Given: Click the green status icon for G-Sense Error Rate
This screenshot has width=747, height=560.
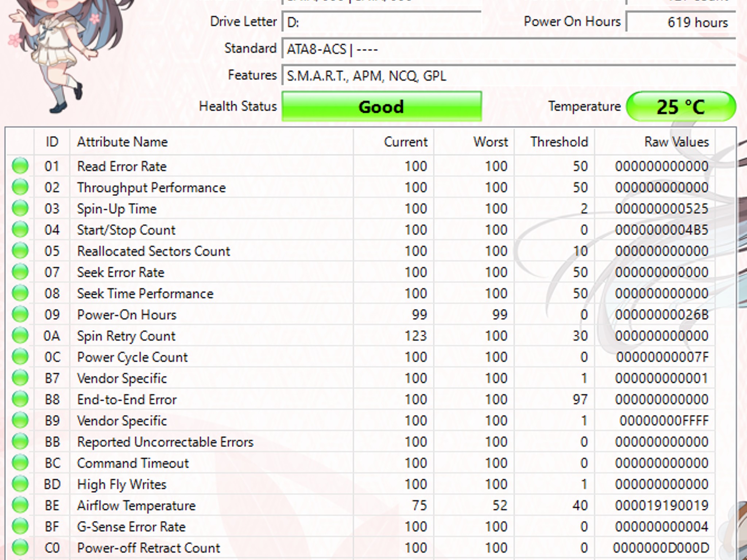Looking at the screenshot, I should (x=20, y=526).
